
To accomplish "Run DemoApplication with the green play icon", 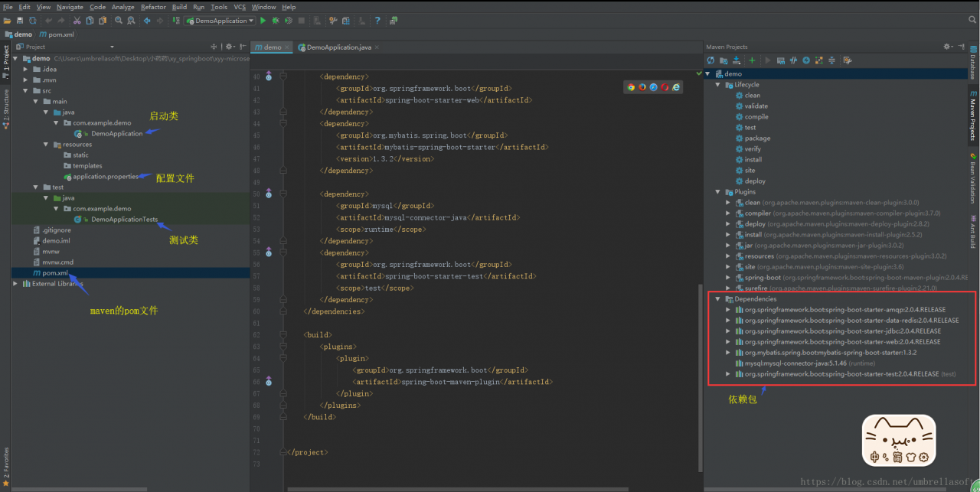I will [x=263, y=21].
